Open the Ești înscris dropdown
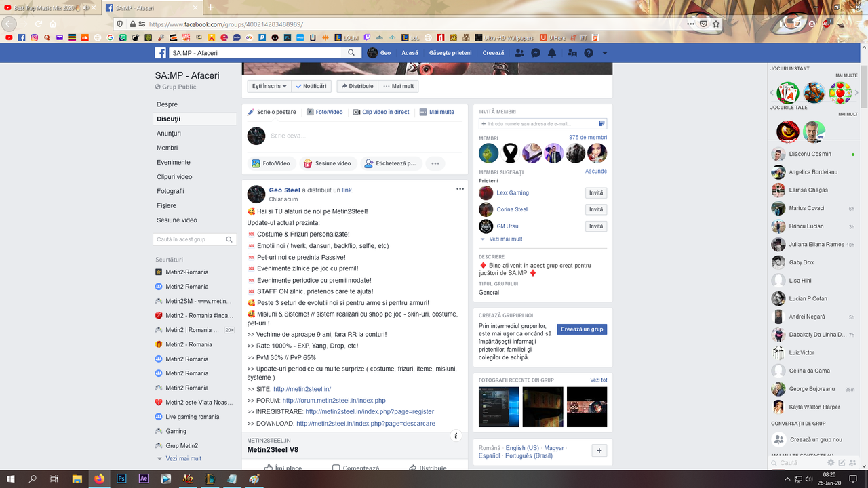Image resolution: width=868 pixels, height=488 pixels. pos(269,86)
